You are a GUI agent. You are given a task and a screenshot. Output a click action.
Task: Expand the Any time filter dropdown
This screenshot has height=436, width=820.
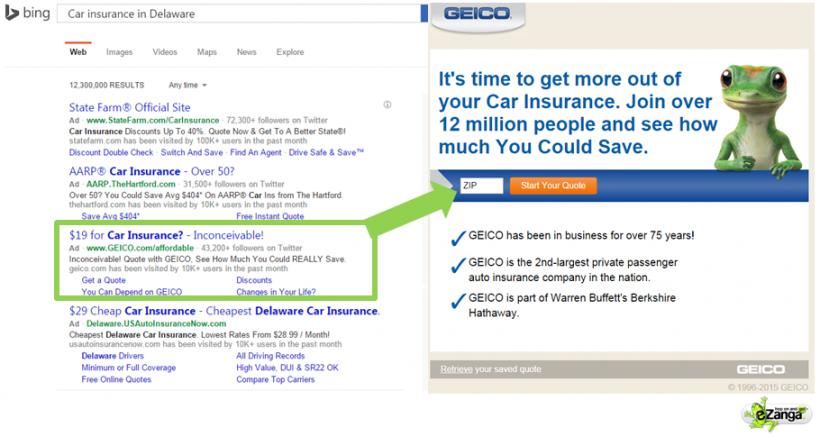point(187,85)
